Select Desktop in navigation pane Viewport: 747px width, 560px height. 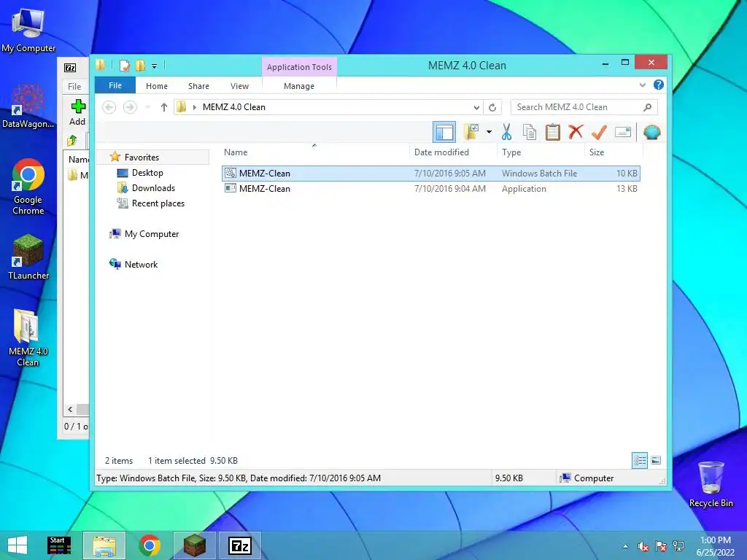[147, 173]
